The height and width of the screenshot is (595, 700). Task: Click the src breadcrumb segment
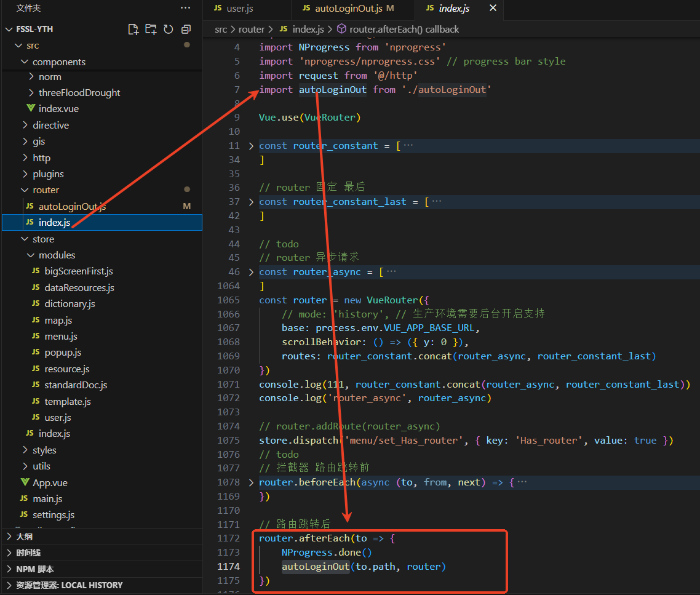pyautogui.click(x=221, y=30)
